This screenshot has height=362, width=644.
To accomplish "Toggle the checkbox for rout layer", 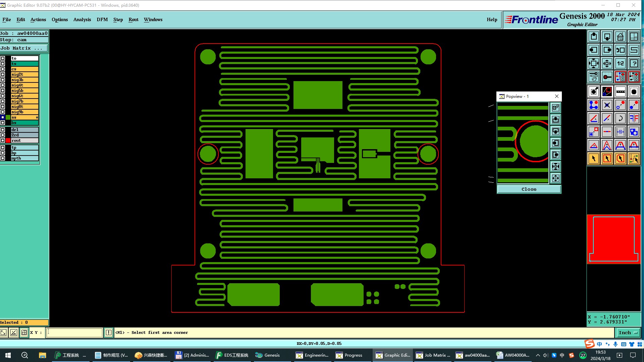I will tap(3, 140).
